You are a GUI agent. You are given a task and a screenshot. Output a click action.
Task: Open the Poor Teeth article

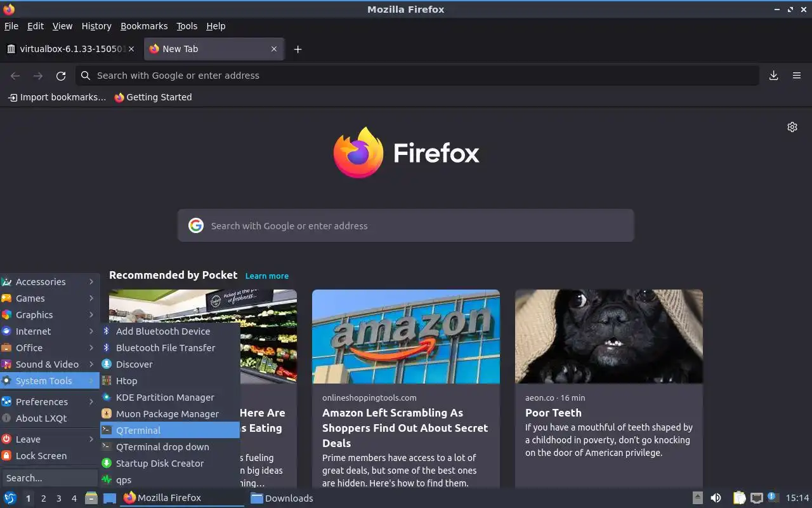point(553,413)
